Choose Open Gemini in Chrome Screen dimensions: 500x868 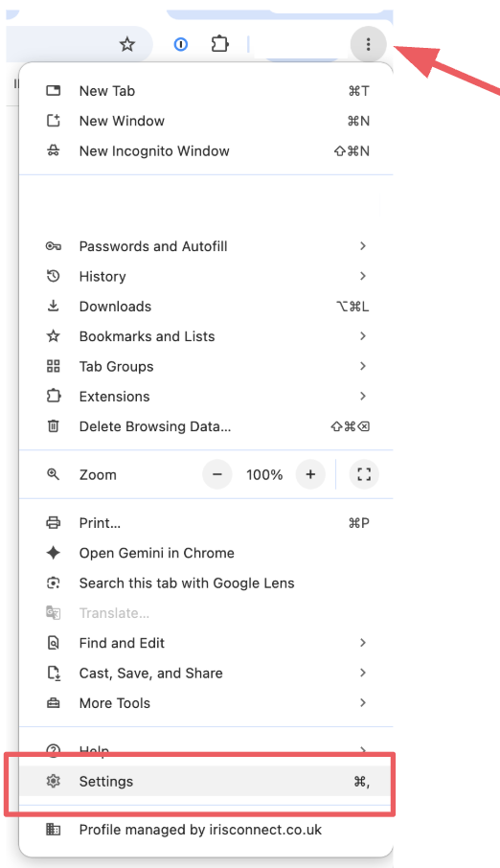(206, 553)
